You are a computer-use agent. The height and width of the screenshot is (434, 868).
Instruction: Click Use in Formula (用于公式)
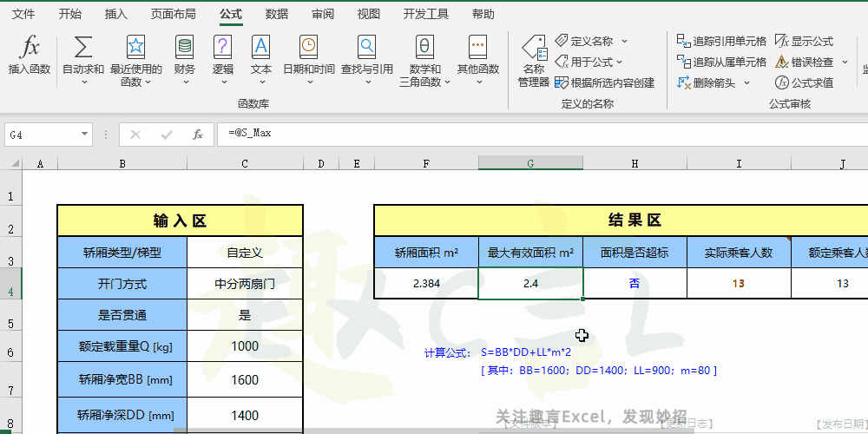(x=589, y=62)
